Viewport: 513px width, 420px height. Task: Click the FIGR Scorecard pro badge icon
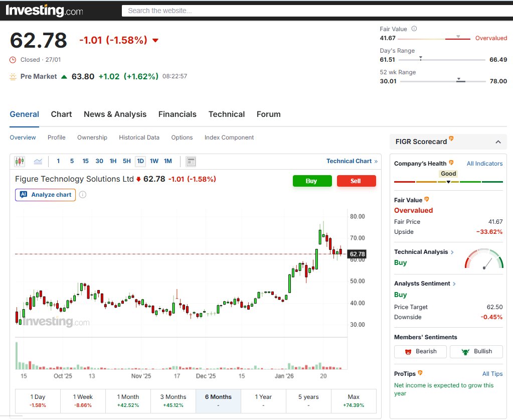click(x=451, y=138)
